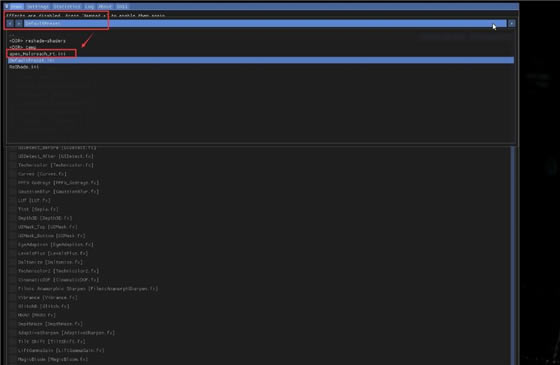Go to the next preset using right arrow
Image resolution: width=560 pixels, height=365 pixels.
click(19, 23)
